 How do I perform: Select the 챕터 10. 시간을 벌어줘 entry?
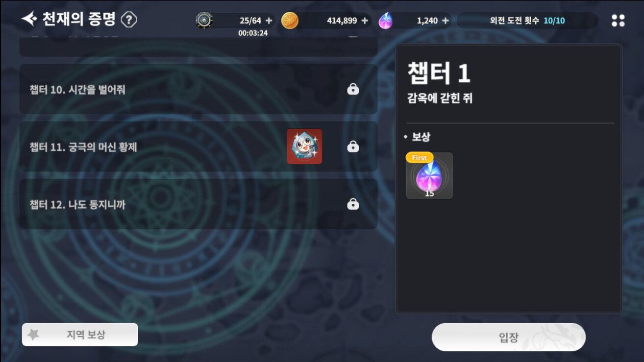pos(198,89)
